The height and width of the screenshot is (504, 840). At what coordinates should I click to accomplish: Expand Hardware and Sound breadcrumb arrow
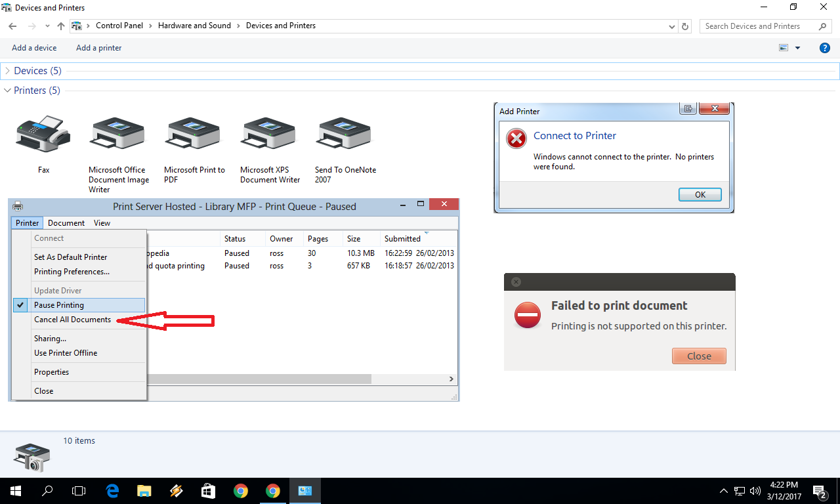coord(238,26)
